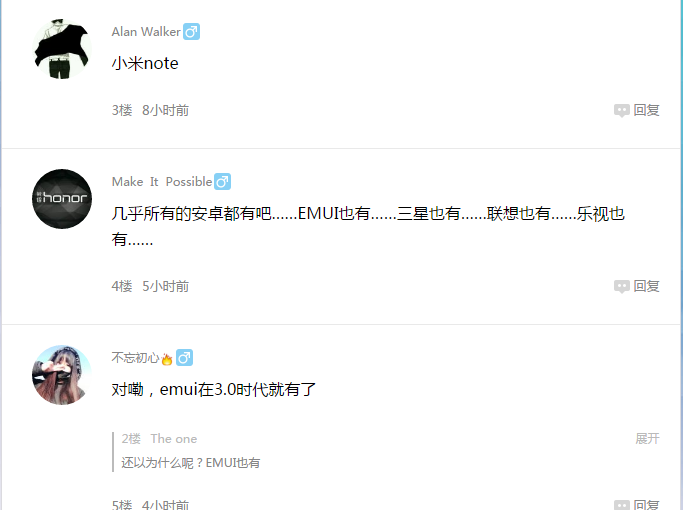This screenshot has width=683, height=510.
Task: Expand the quoted 2楼 reply with 展开
Action: [647, 439]
